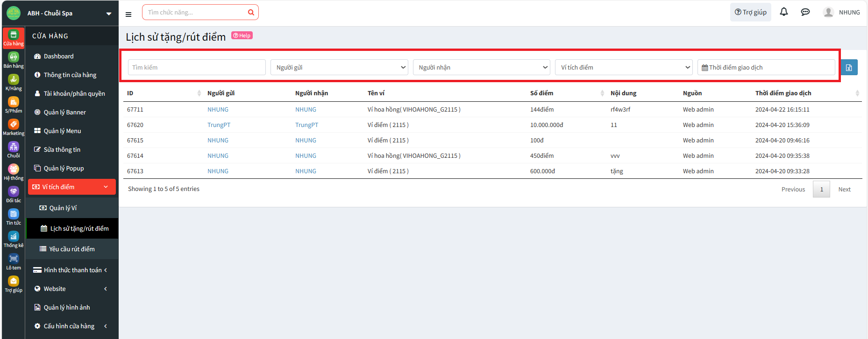Viewport: 868px width, 339px height.
Task: Click the notification bell icon
Action: pyautogui.click(x=783, y=12)
